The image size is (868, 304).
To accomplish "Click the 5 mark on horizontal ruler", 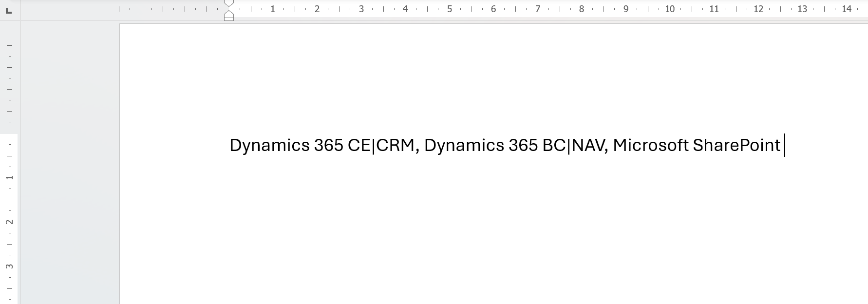I will pos(450,9).
